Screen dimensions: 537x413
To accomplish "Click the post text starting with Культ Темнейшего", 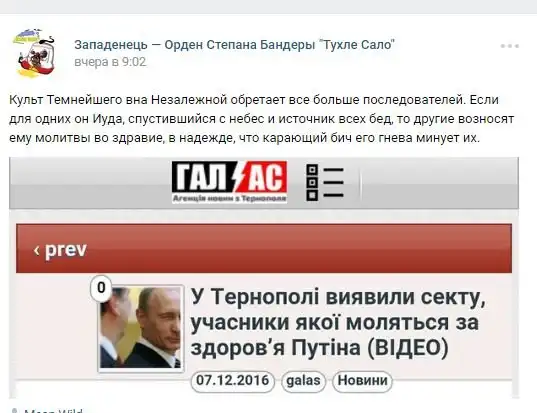I will (x=262, y=119).
